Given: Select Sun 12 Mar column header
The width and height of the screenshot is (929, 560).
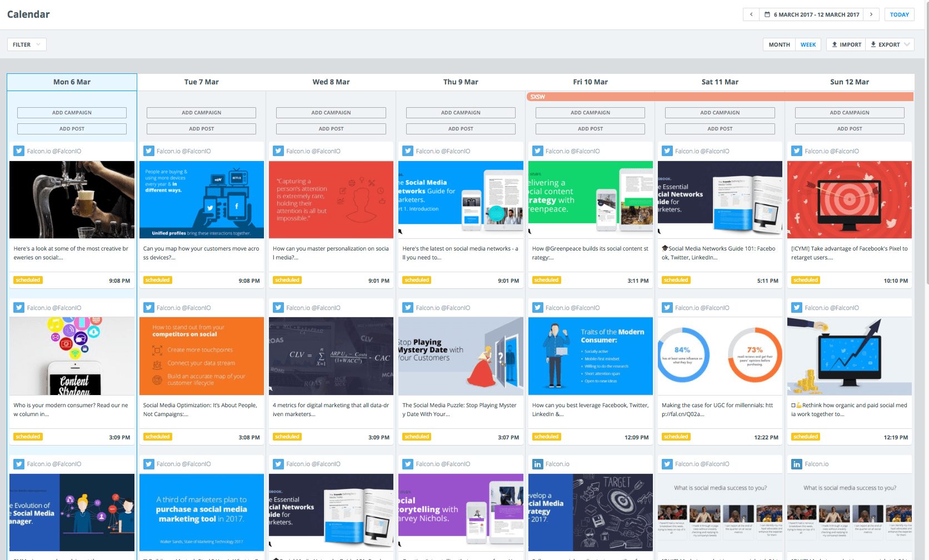Looking at the screenshot, I should [x=850, y=82].
